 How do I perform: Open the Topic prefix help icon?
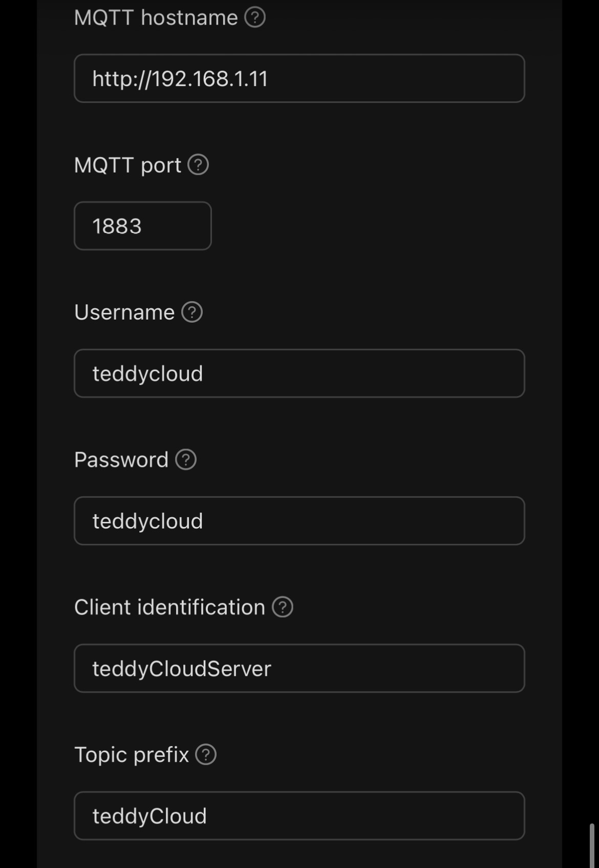206,755
